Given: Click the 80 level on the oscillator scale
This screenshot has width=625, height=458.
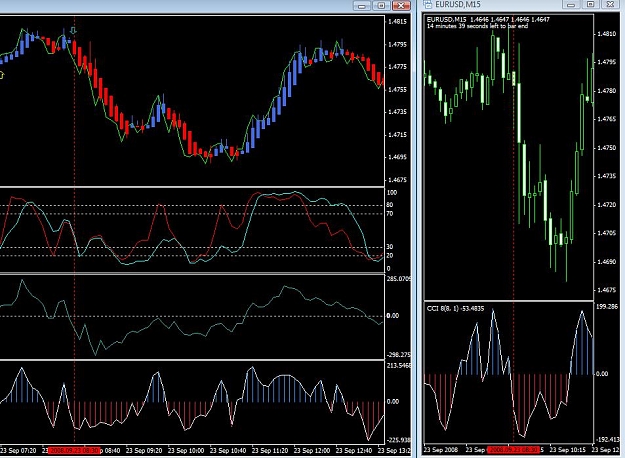Looking at the screenshot, I should coord(390,205).
